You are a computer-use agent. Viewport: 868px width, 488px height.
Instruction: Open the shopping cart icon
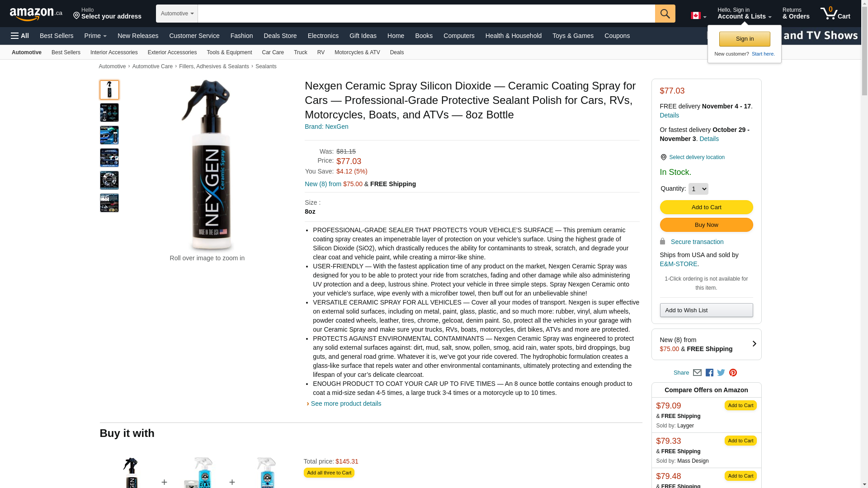click(835, 14)
